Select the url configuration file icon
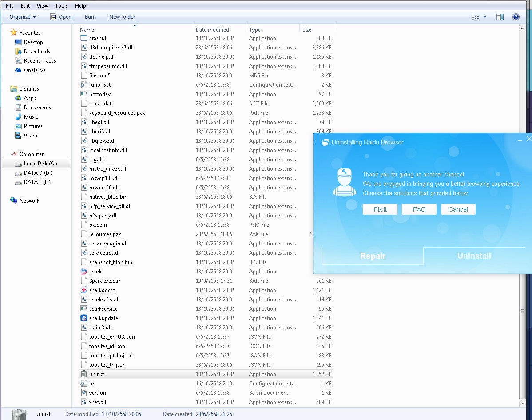This screenshot has width=532, height=420. click(84, 384)
